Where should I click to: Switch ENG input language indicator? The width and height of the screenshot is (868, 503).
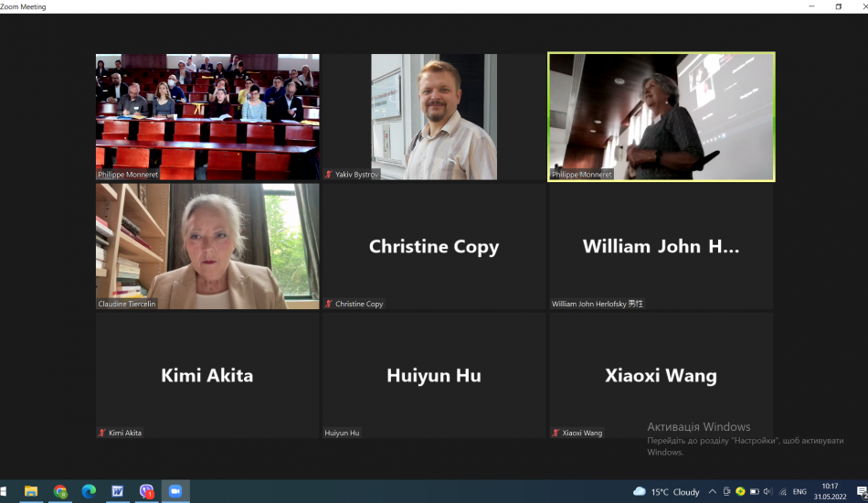(799, 491)
